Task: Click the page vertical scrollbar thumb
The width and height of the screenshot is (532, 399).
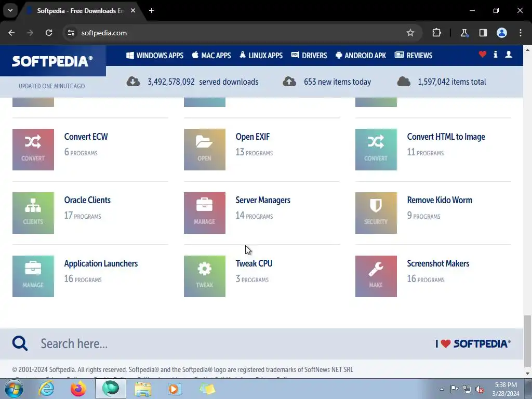Action: (527, 341)
